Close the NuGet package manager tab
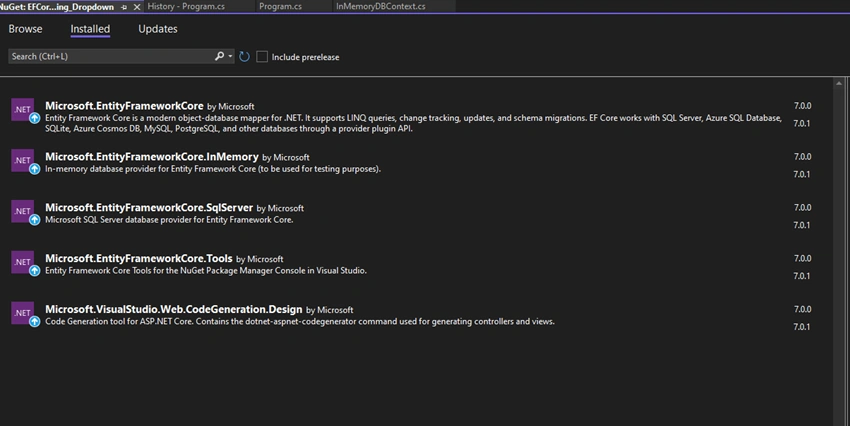This screenshot has height=426, width=850. [137, 7]
